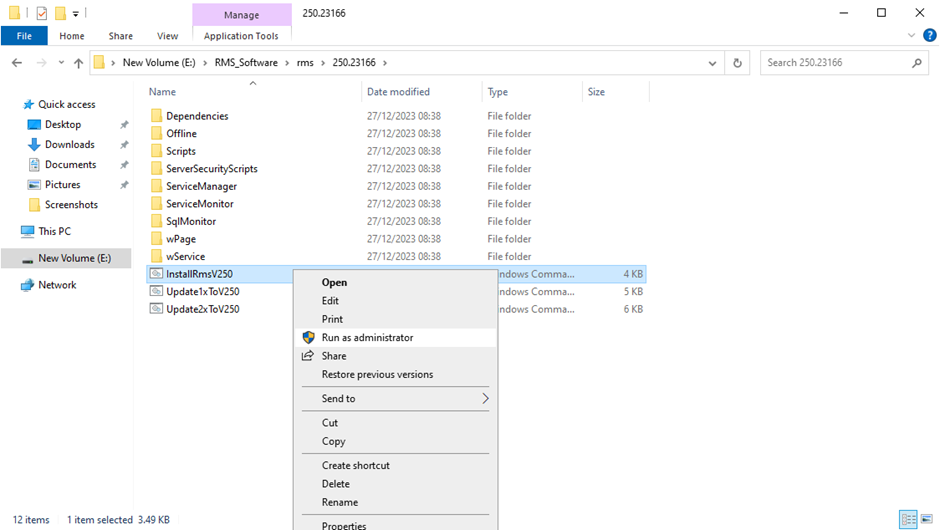Click the Properties quick access toolbar icon
This screenshot has height=530, width=940.
[x=41, y=13]
